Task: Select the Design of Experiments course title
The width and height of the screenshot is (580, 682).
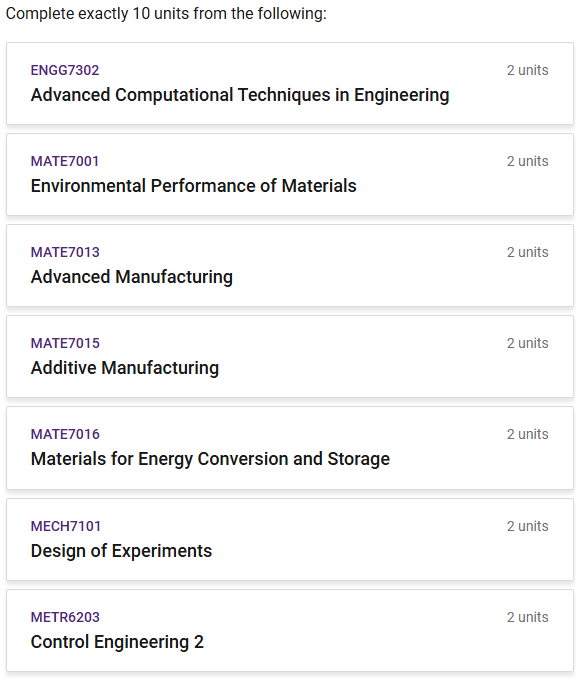Action: pyautogui.click(x=121, y=551)
